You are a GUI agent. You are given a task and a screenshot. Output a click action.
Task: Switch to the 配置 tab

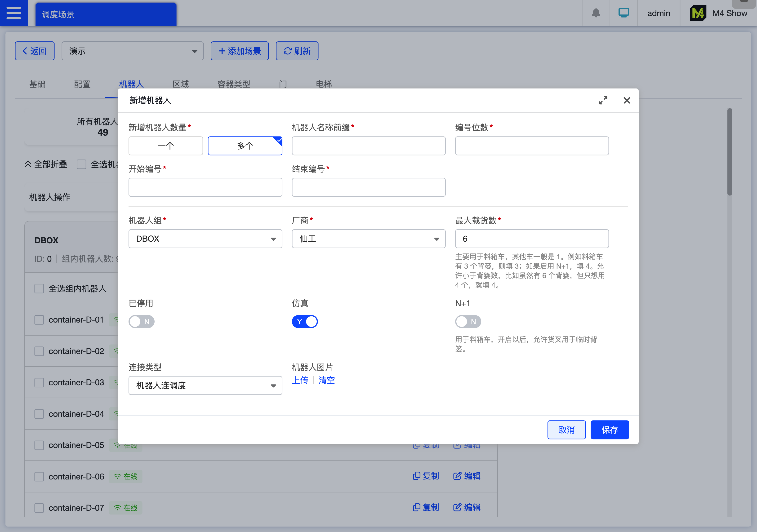click(x=82, y=84)
